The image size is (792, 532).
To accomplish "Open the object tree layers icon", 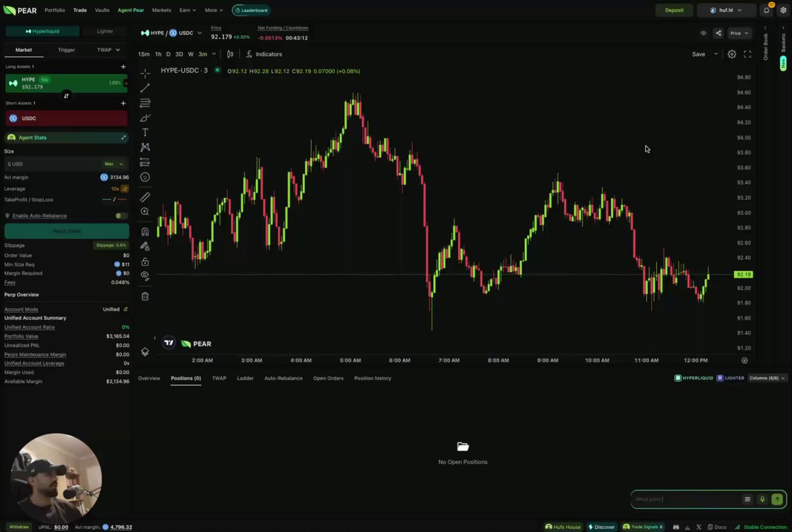I will click(145, 352).
